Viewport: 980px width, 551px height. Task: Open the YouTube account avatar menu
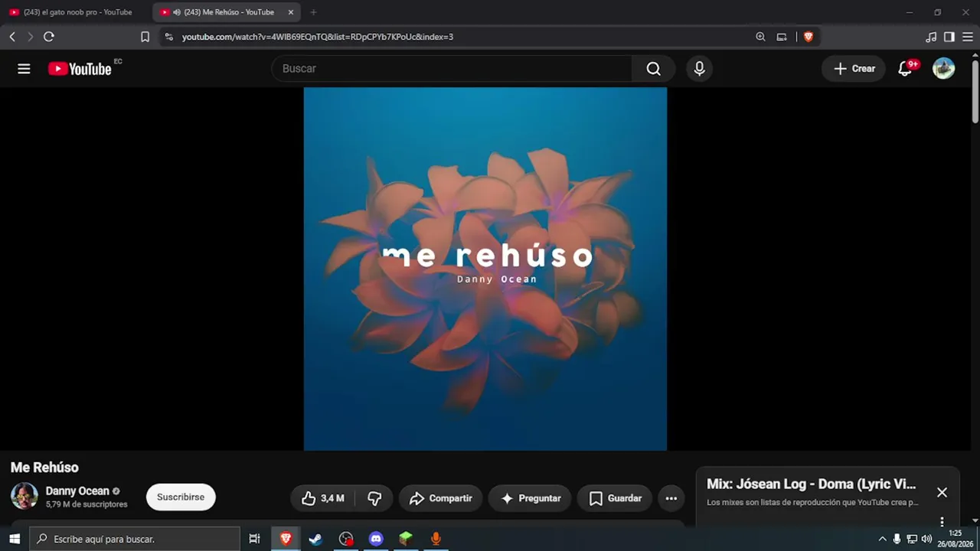pos(943,68)
